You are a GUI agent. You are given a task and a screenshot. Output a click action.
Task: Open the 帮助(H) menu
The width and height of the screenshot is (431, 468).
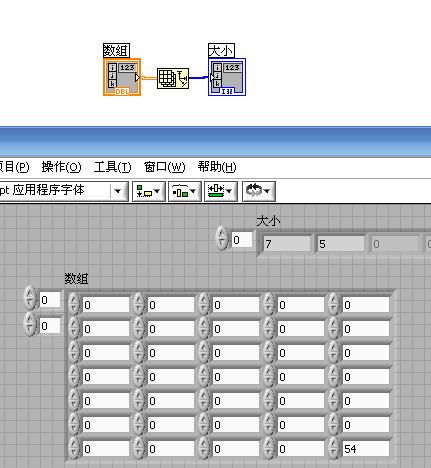pyautogui.click(x=217, y=167)
